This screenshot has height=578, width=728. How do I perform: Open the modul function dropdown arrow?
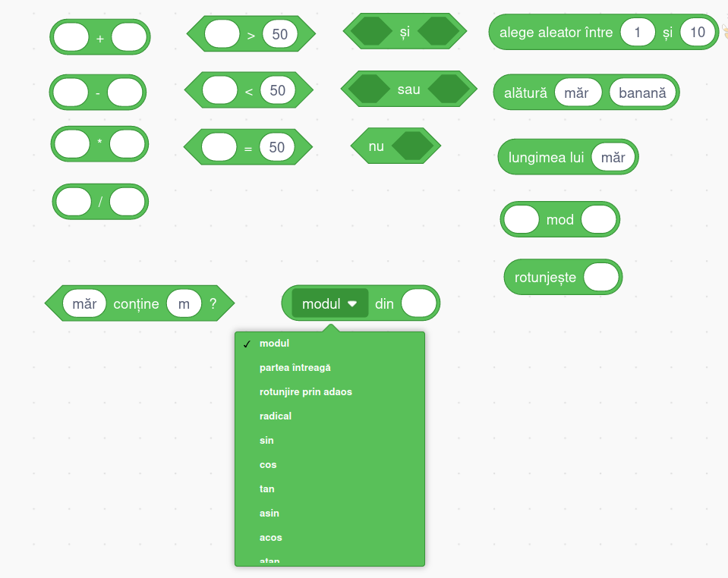352,304
